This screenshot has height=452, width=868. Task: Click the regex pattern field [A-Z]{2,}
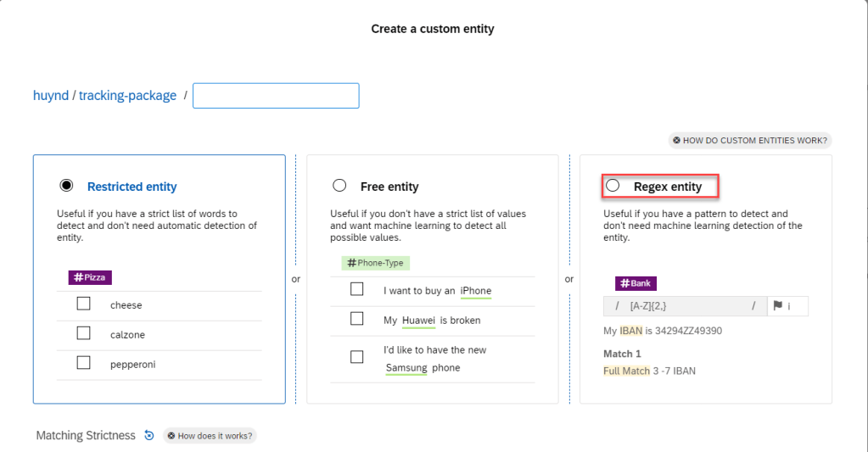(679, 306)
